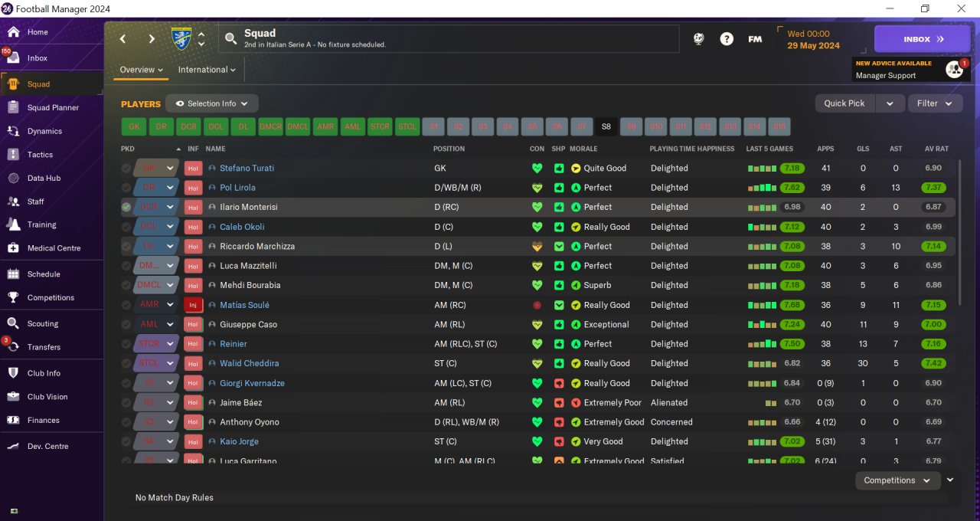980x521 pixels.
Task: Click the Quick Pick button
Action: (844, 103)
